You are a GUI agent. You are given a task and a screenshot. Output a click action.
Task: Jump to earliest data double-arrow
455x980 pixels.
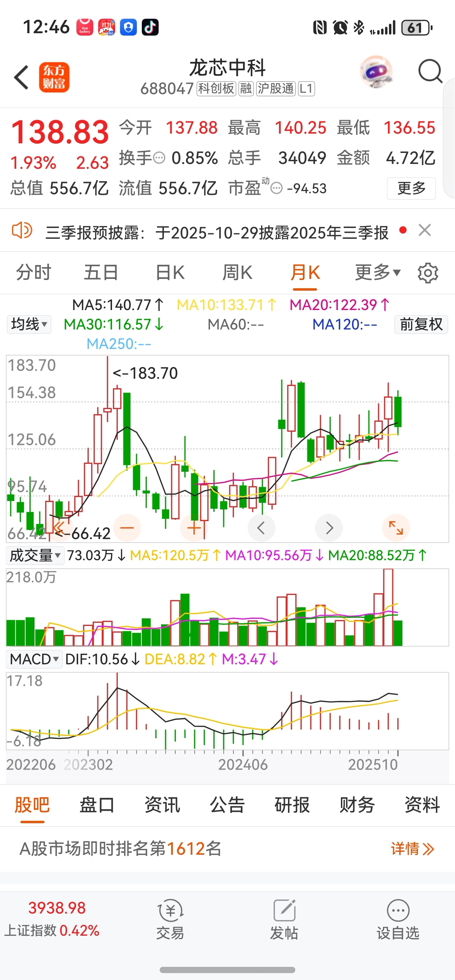pos(59,528)
